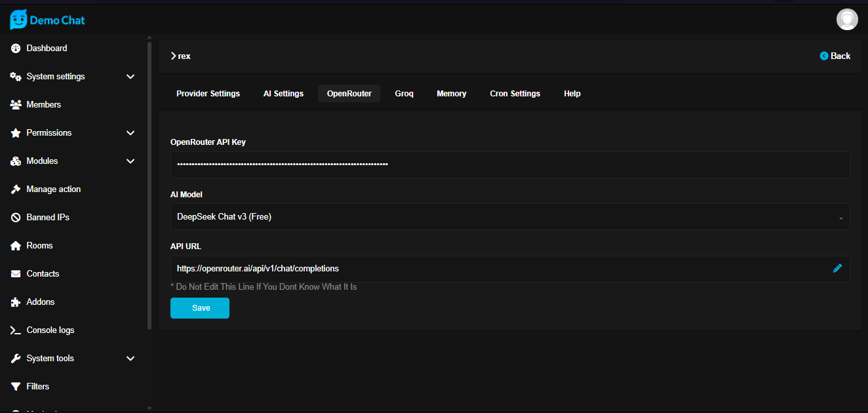
Task: Open the AI Model dropdown
Action: coord(509,217)
